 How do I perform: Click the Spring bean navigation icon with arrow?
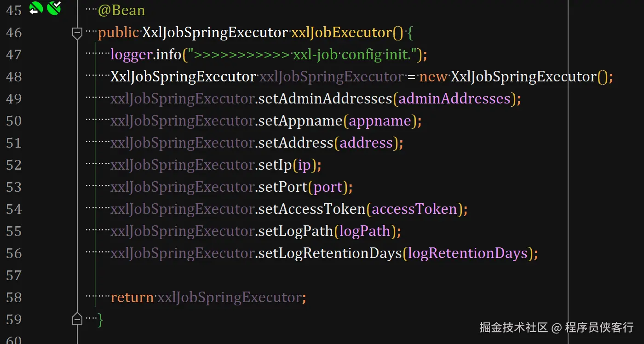(36, 8)
